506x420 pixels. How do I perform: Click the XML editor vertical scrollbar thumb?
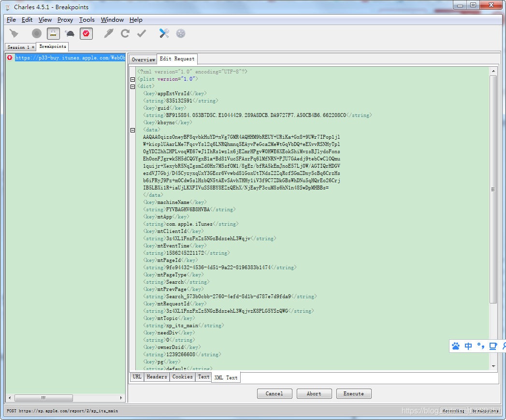(493, 189)
